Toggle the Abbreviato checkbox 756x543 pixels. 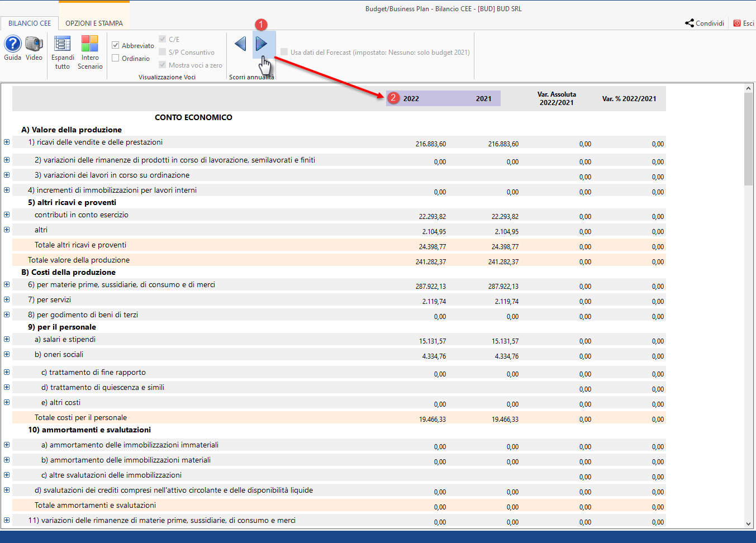pos(116,45)
